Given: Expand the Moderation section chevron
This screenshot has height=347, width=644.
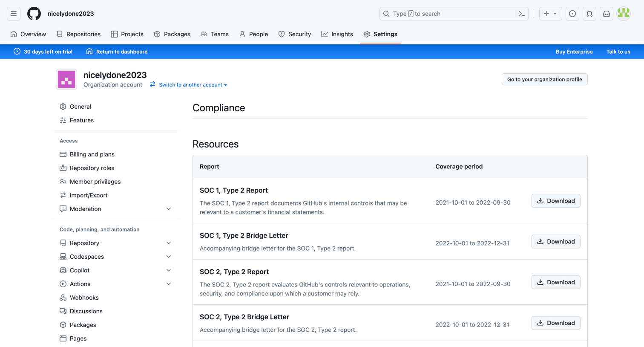Looking at the screenshot, I should 169,209.
